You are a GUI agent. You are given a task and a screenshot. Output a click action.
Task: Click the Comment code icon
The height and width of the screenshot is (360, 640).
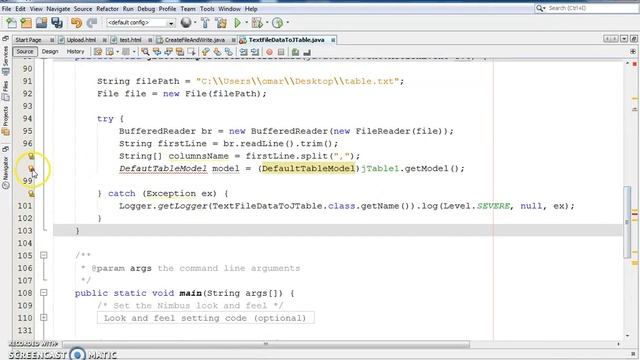tap(295, 52)
